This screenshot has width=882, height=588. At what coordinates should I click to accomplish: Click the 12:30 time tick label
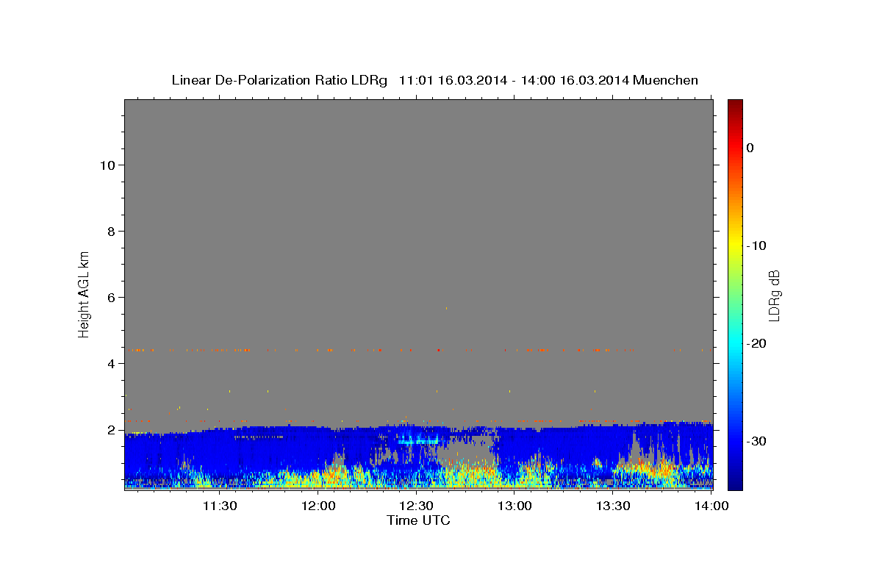click(416, 506)
